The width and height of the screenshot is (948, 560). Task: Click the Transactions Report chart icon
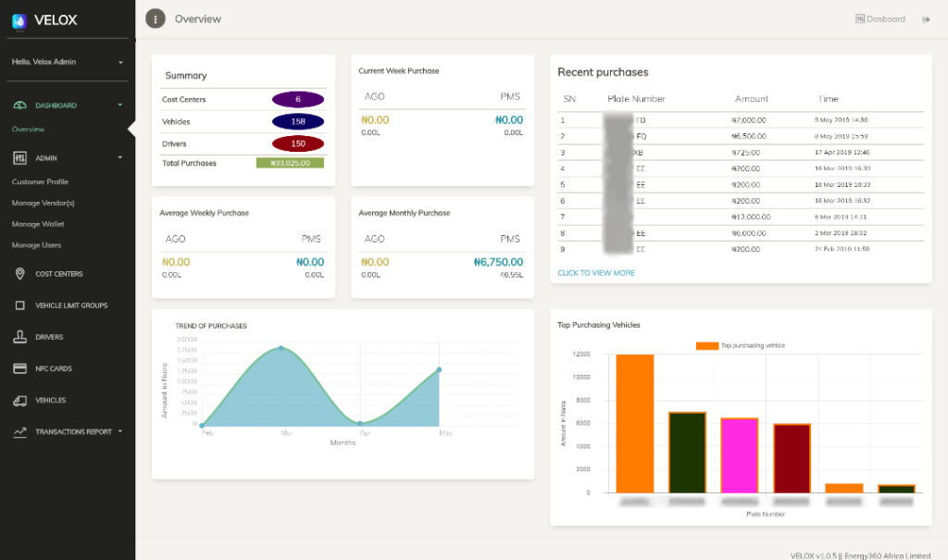[20, 431]
